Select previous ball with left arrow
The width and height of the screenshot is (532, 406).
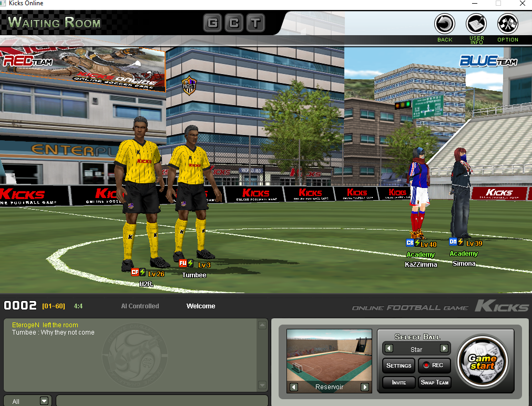click(389, 348)
